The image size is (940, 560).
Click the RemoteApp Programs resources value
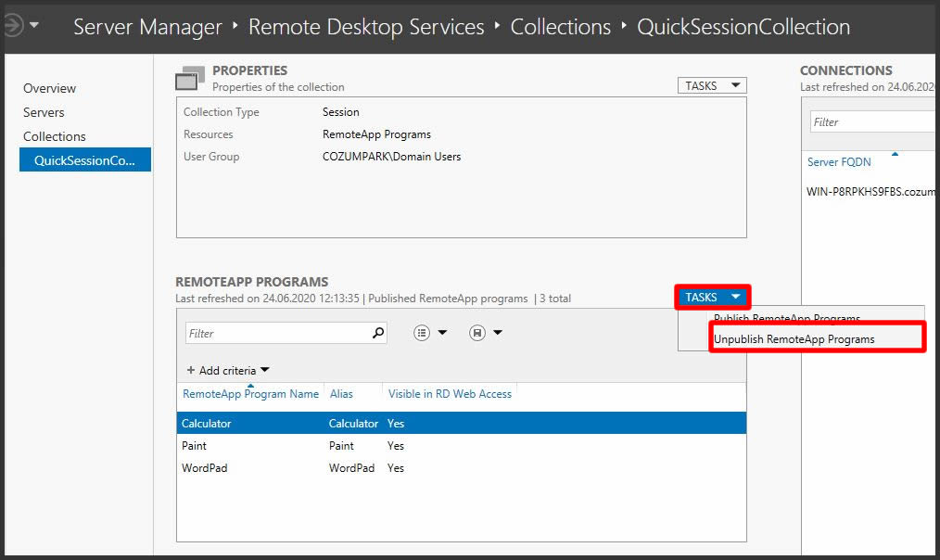[376, 134]
